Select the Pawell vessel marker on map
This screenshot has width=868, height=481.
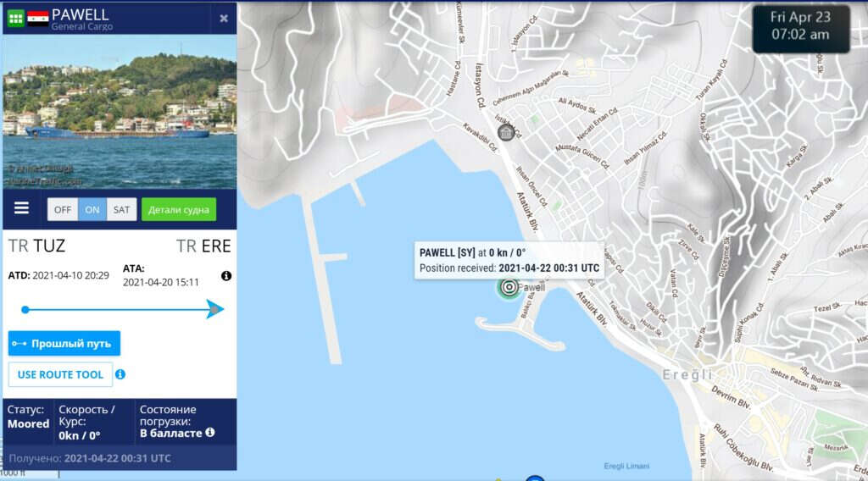(509, 287)
